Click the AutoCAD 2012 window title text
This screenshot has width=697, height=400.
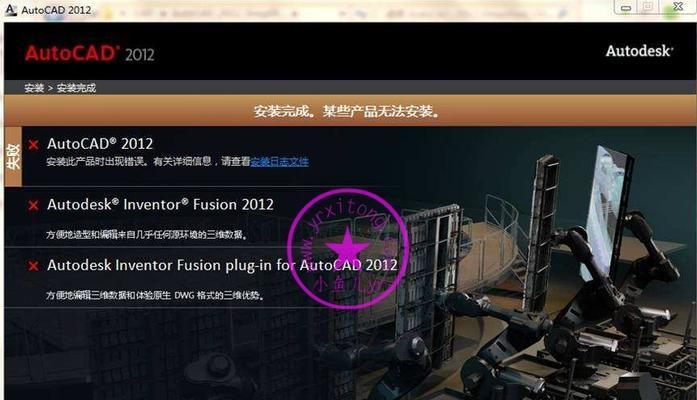[x=56, y=10]
